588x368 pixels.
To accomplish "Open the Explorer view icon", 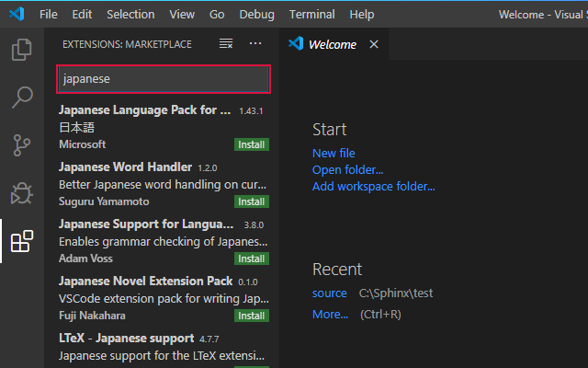I will click(22, 50).
